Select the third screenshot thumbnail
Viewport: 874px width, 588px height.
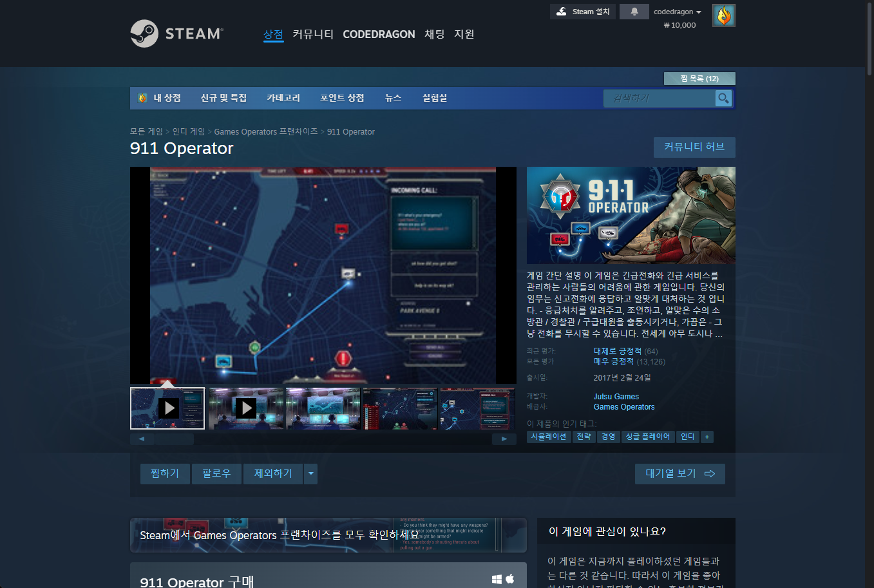pos(323,408)
